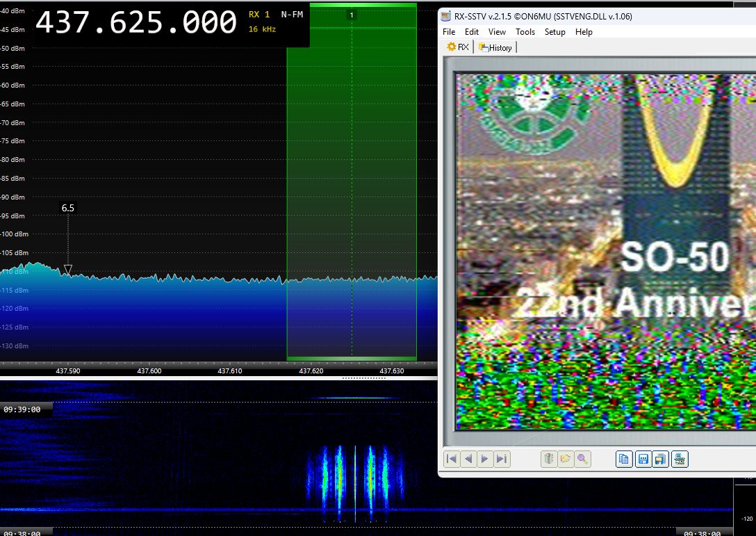
Task: Click the 6.5 peak marker triangle
Action: tap(68, 270)
